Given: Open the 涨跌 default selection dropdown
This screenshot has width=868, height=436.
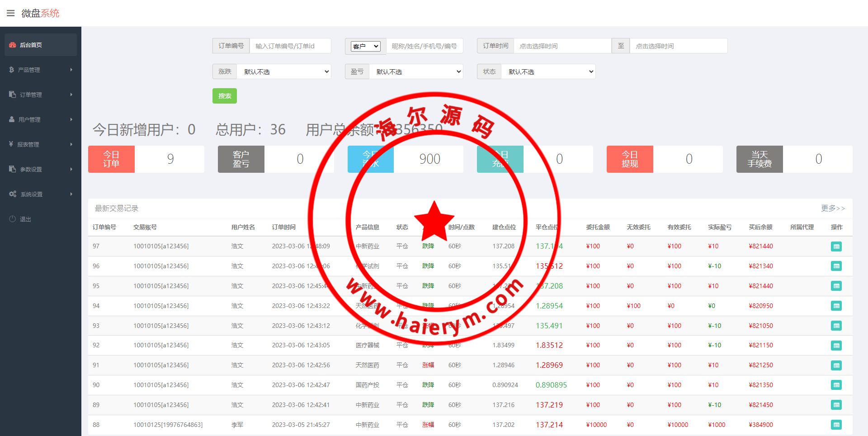Looking at the screenshot, I should [x=284, y=71].
